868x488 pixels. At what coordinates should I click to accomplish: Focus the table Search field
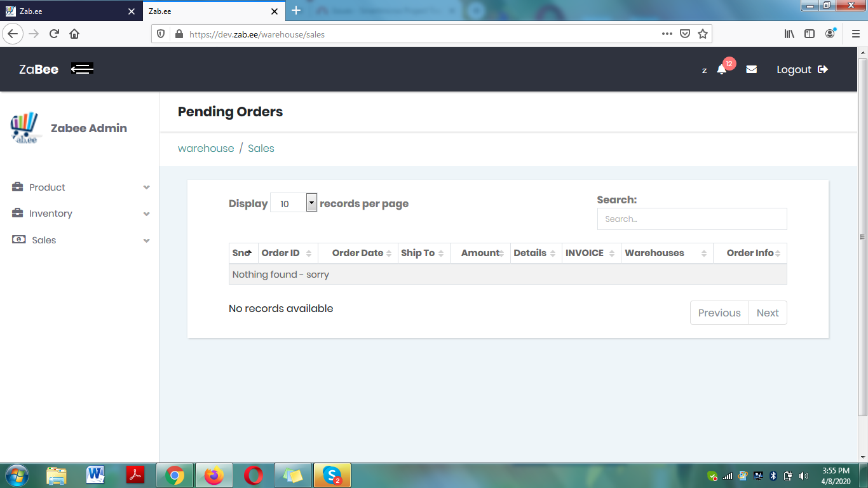click(692, 219)
